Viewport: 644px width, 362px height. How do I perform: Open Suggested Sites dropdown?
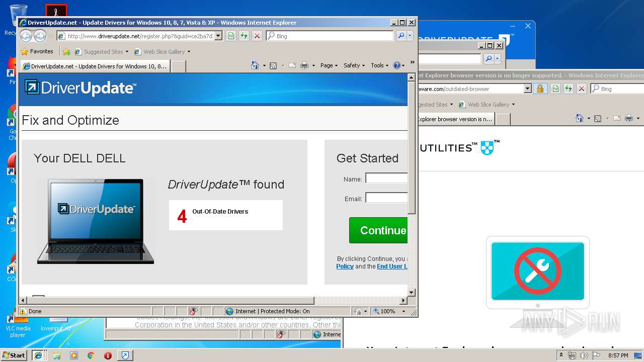pos(127,52)
